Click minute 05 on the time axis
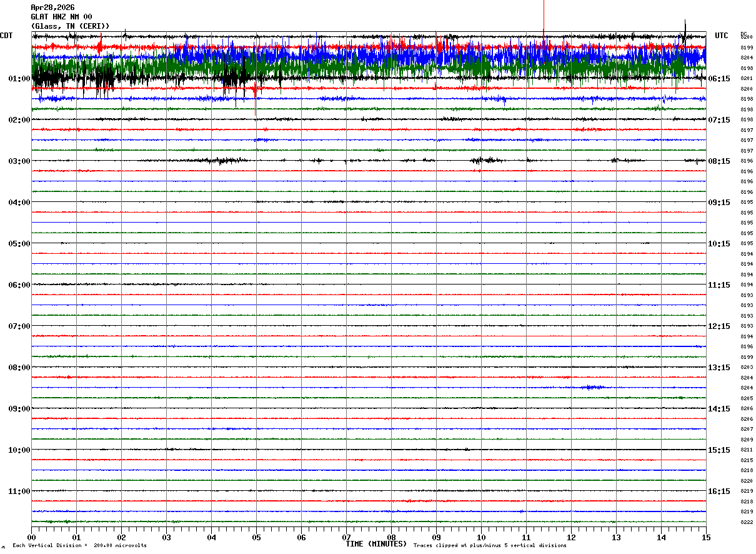Viewport: 756px width, 554px height. point(256,538)
